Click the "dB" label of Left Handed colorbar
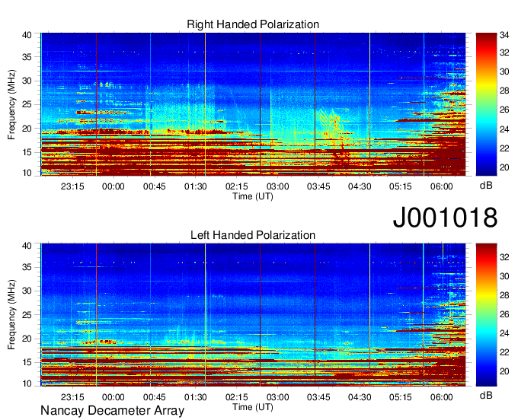The height and width of the screenshot is (420, 518). click(x=486, y=395)
